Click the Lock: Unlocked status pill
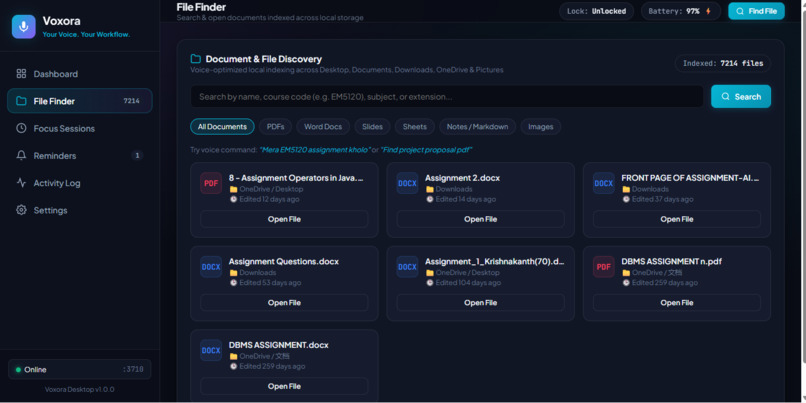 click(x=596, y=11)
